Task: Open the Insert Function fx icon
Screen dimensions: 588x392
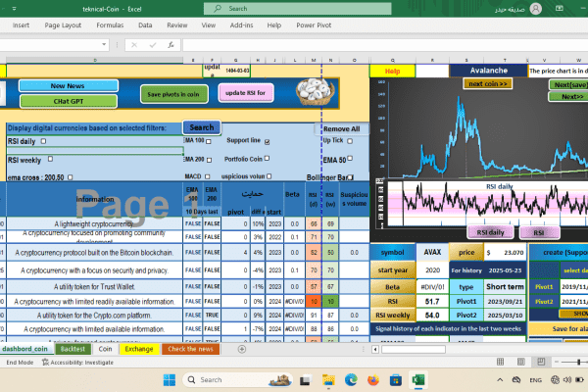Action: coord(171,45)
